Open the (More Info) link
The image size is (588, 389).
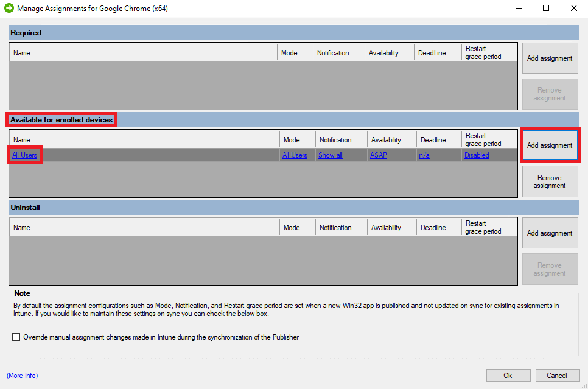coord(22,376)
